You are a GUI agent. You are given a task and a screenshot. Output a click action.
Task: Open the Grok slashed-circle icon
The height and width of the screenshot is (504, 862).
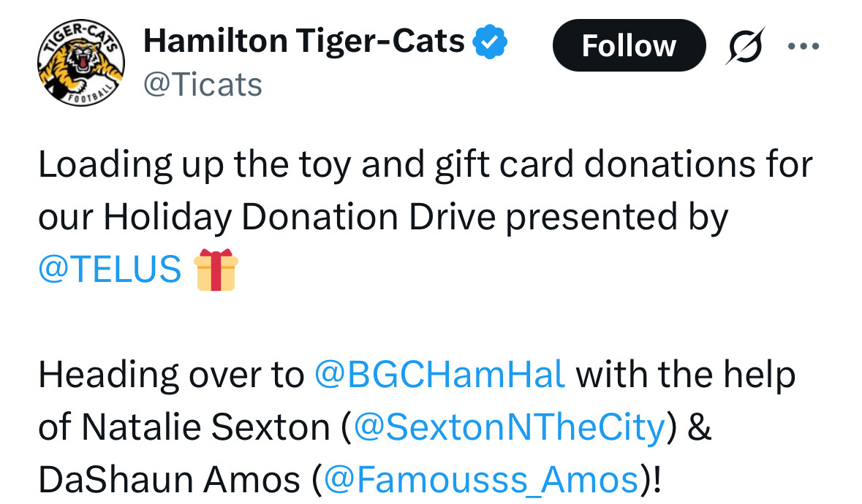tap(745, 45)
